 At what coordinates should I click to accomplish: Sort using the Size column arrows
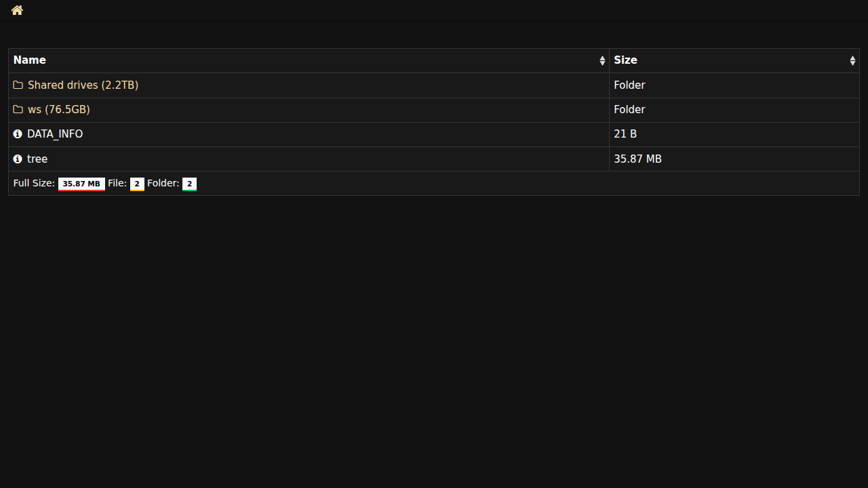coord(852,61)
